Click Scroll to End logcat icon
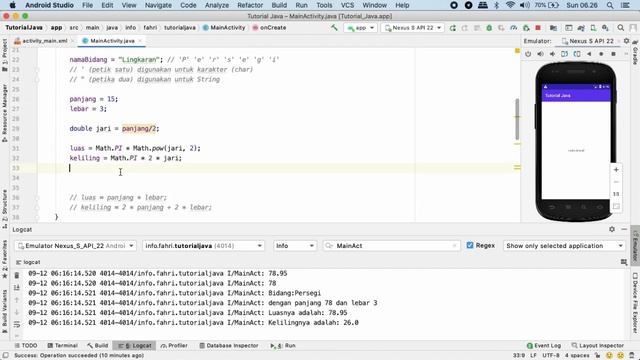This screenshot has width=640, height=360. [17, 288]
